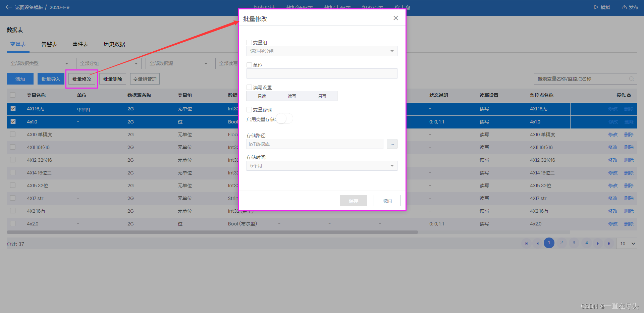The image size is (644, 313).
Task: Click the 发布 publish icon in header
Action: tap(624, 7)
